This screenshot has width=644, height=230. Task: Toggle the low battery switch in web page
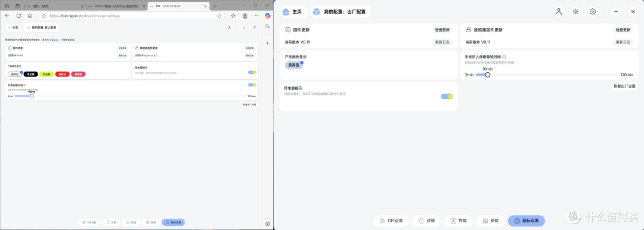pyautogui.click(x=252, y=72)
